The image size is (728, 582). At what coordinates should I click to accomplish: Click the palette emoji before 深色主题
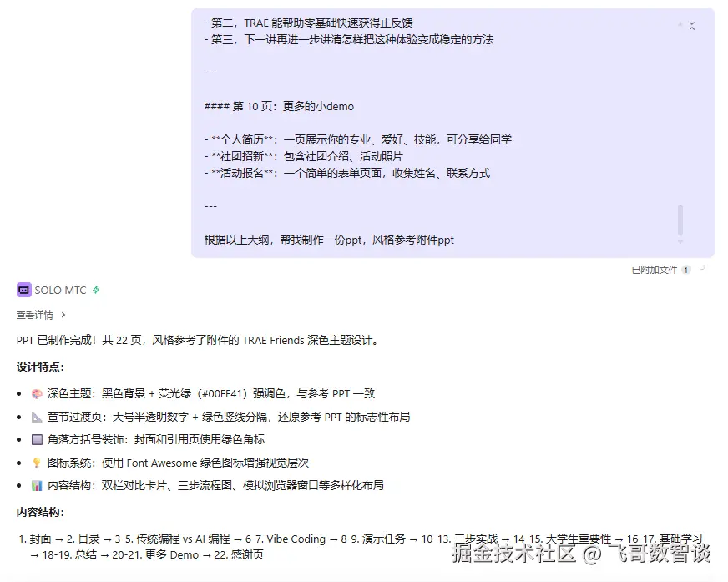tap(37, 394)
